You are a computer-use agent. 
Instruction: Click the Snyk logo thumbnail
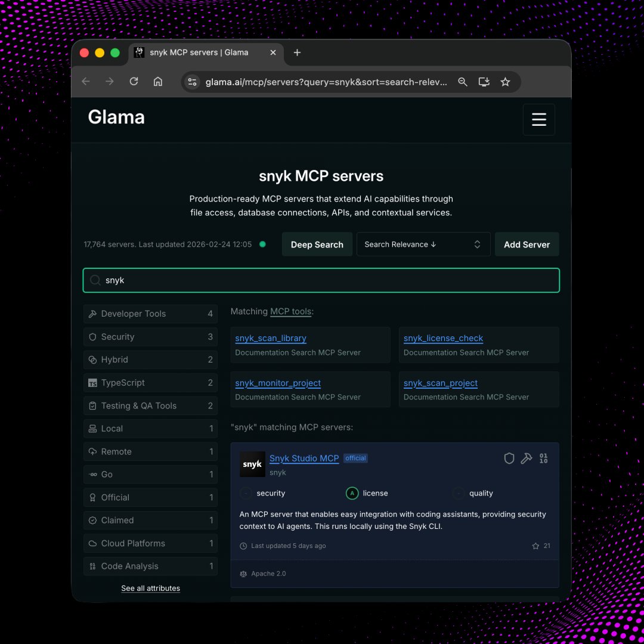tap(252, 464)
